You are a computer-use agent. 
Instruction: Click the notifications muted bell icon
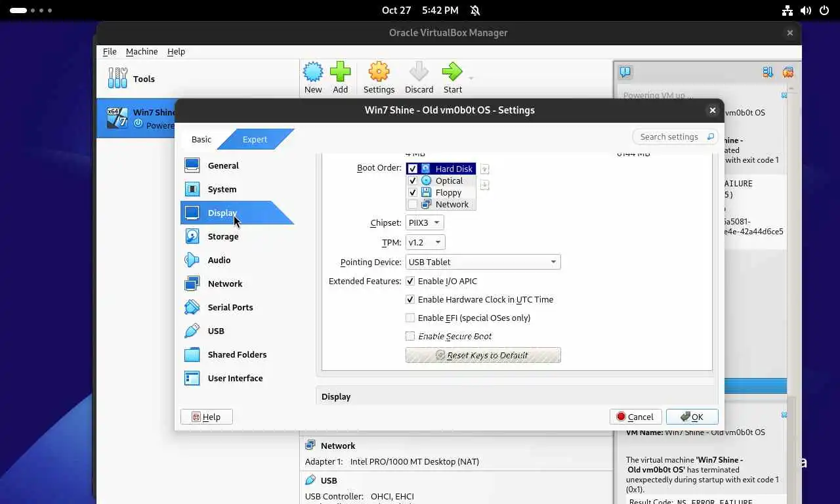[x=475, y=10]
